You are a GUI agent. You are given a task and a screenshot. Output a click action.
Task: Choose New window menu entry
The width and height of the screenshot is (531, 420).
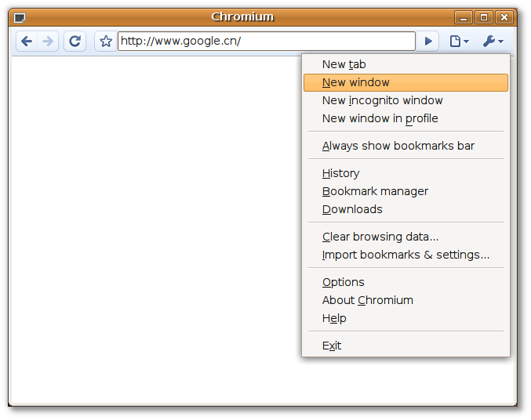(x=355, y=82)
